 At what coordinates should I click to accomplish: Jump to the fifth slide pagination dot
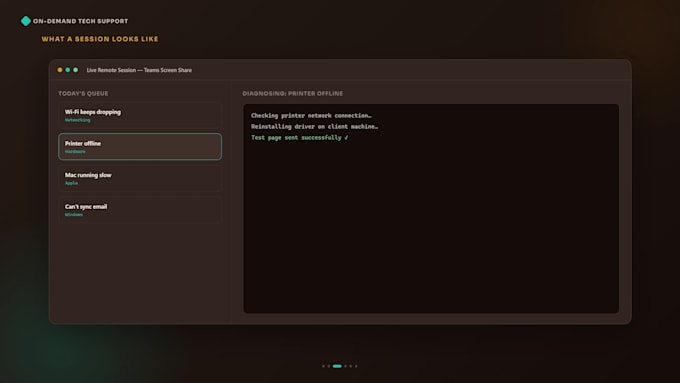point(351,366)
